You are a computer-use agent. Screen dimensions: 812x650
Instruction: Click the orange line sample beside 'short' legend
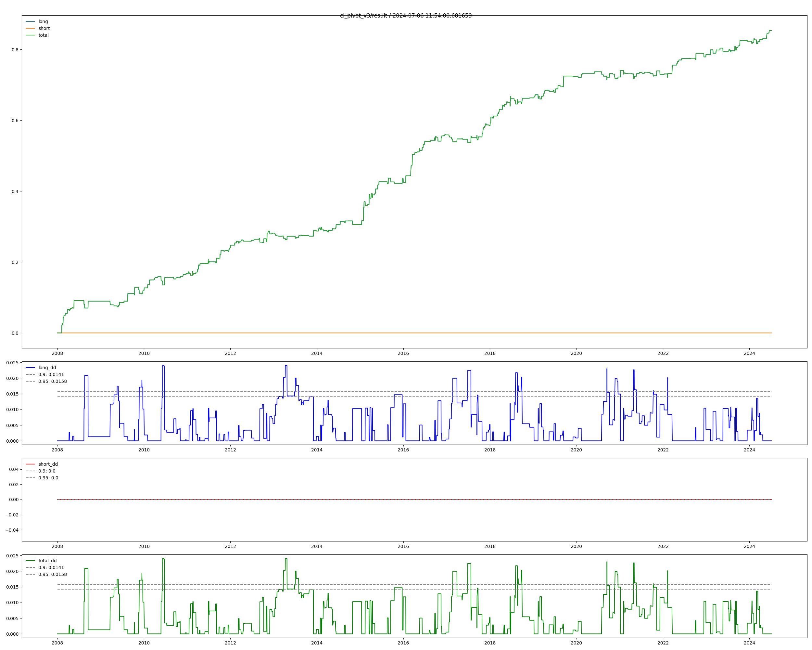pos(31,28)
